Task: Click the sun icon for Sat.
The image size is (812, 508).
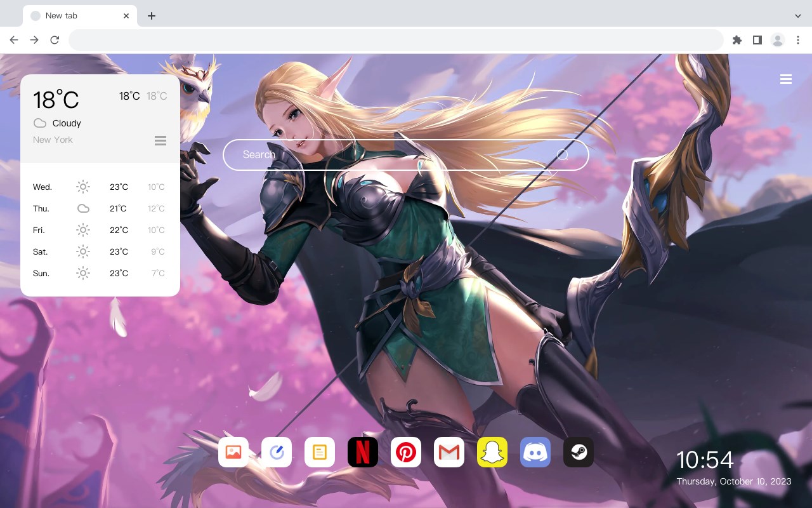Action: click(83, 251)
